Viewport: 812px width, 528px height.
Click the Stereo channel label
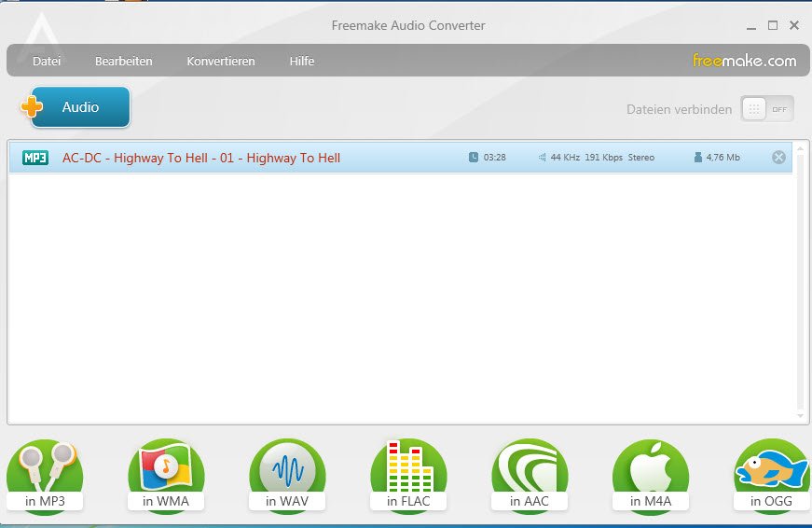tap(641, 157)
